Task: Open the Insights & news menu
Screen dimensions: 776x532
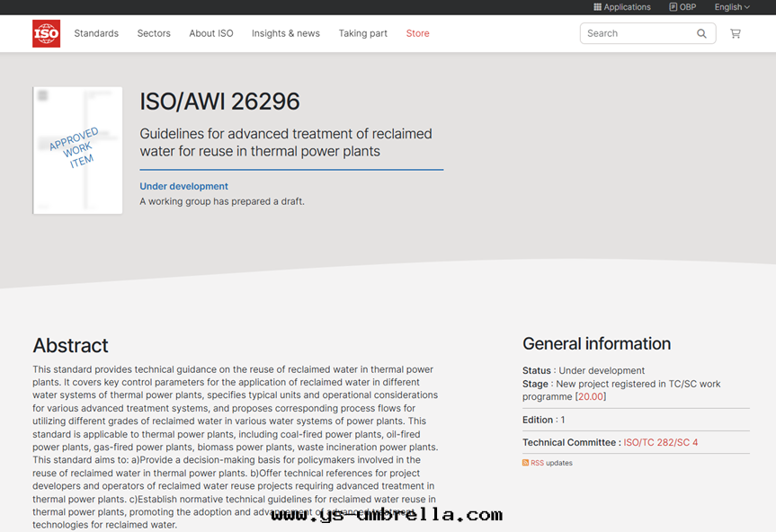Action: (286, 33)
